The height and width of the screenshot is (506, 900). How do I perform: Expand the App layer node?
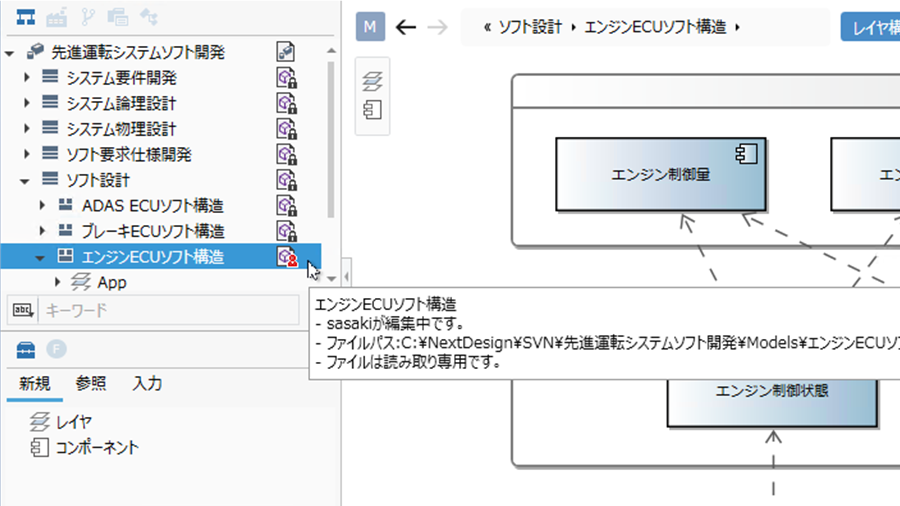click(x=59, y=283)
